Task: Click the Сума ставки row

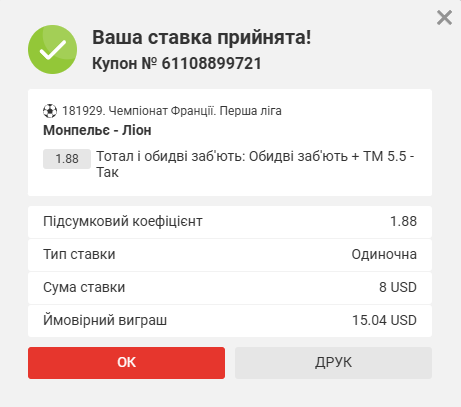Action: coord(230,288)
